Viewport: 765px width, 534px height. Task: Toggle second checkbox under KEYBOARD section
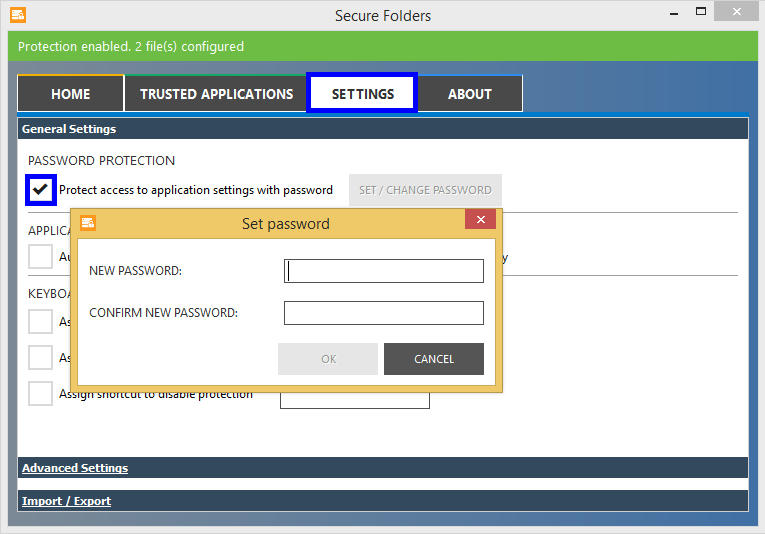[x=40, y=357]
